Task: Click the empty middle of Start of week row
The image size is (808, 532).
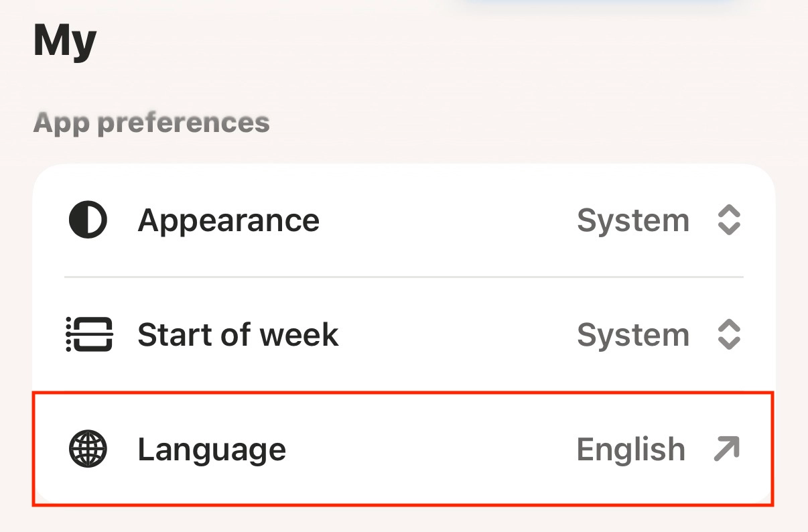Action: (457, 334)
